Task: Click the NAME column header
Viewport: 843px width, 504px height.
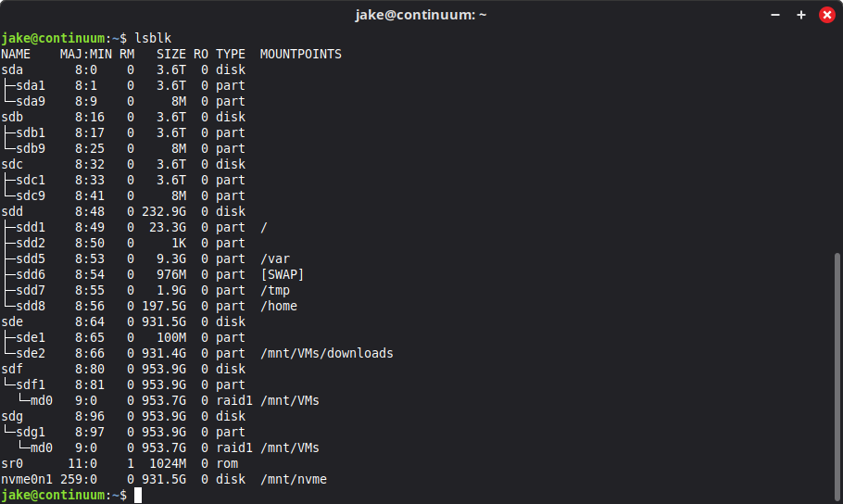Action: point(17,54)
